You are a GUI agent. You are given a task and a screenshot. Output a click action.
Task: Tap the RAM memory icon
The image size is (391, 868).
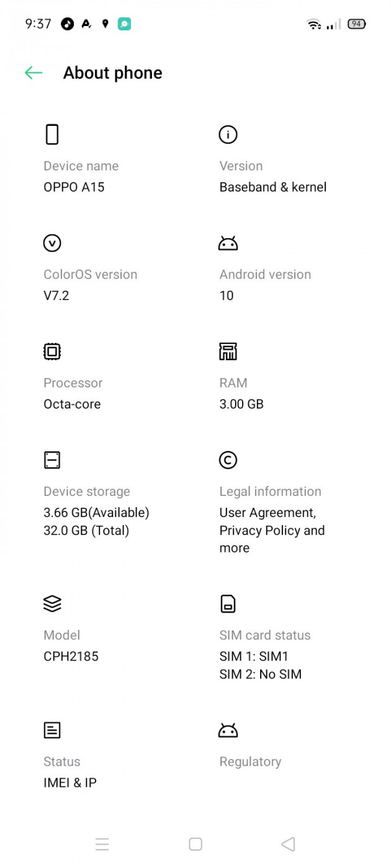(228, 352)
